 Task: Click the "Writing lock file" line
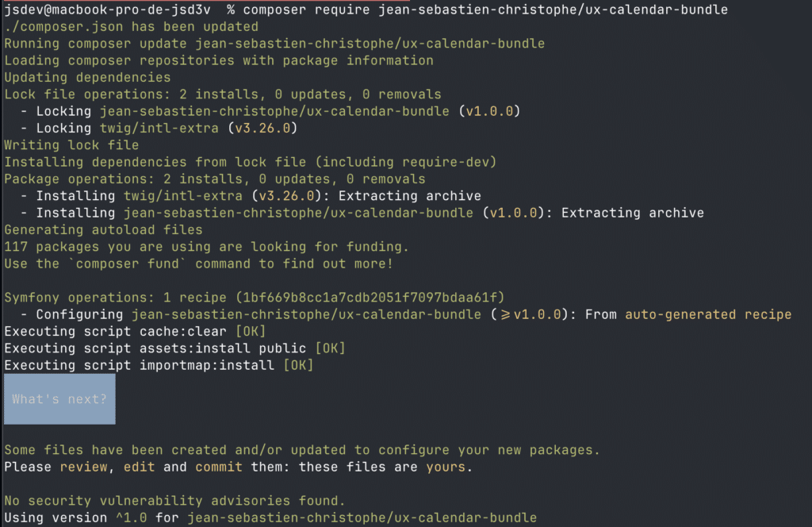click(x=71, y=145)
